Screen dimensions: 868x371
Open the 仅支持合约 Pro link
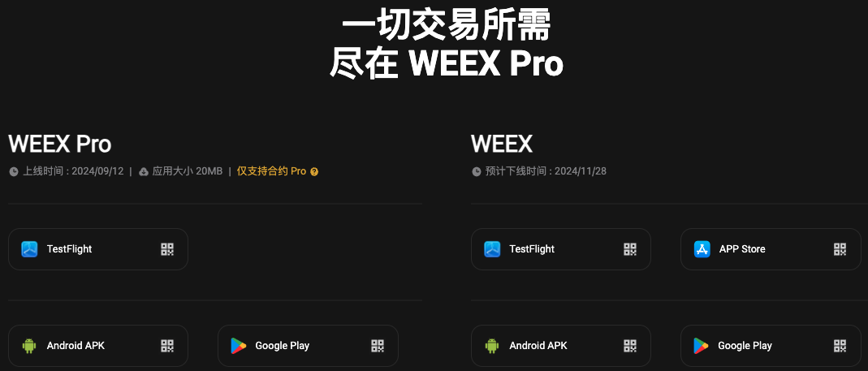271,171
